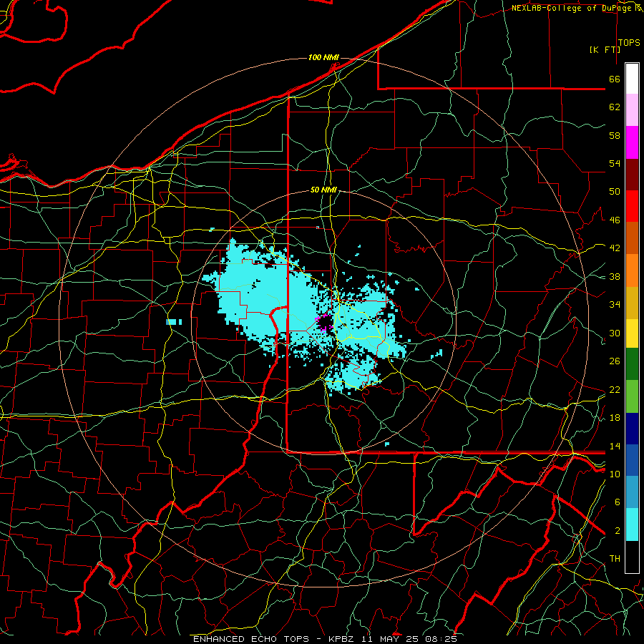Screen dimensions: 644x644
Task: Click the legend value 10
Action: click(x=615, y=474)
